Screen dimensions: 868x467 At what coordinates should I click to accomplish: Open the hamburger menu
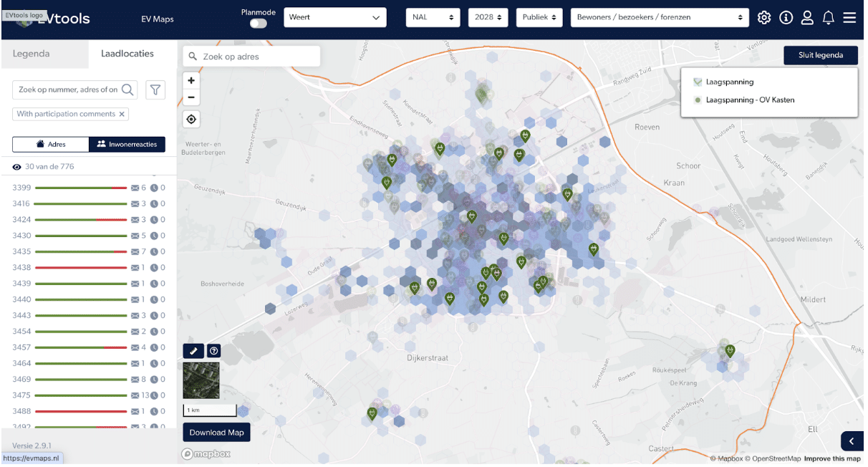849,18
